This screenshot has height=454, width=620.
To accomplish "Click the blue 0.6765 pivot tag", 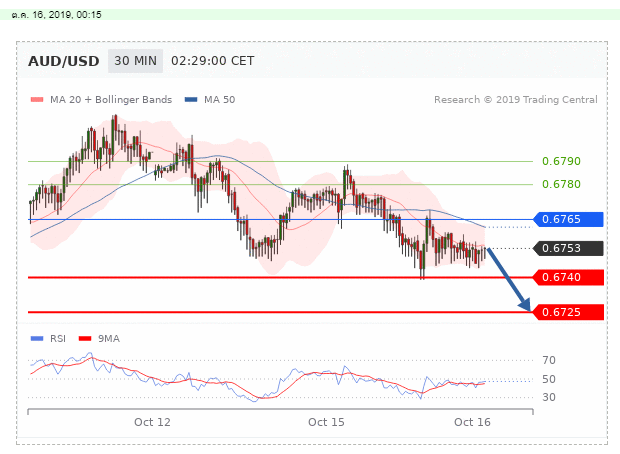I will pyautogui.click(x=568, y=219).
